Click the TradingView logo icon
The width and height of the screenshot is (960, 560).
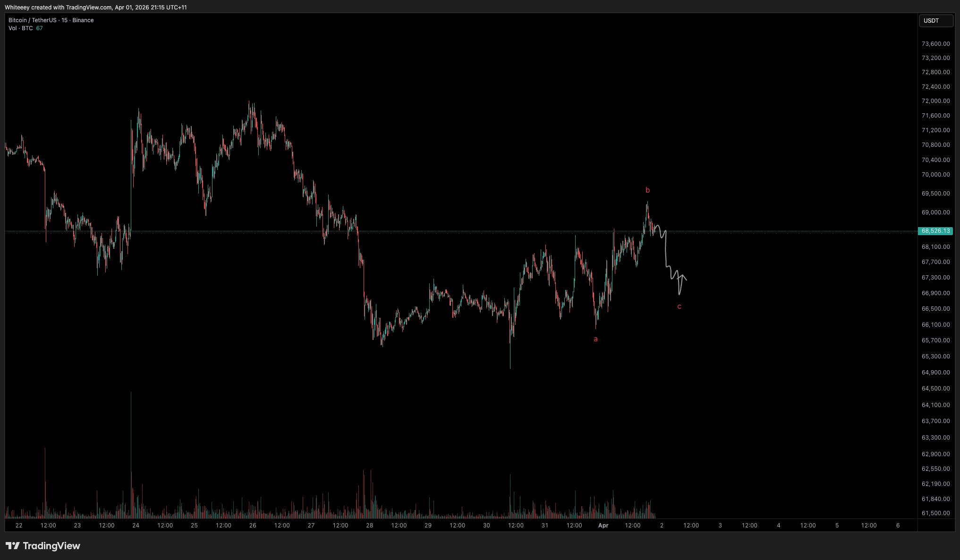point(12,546)
